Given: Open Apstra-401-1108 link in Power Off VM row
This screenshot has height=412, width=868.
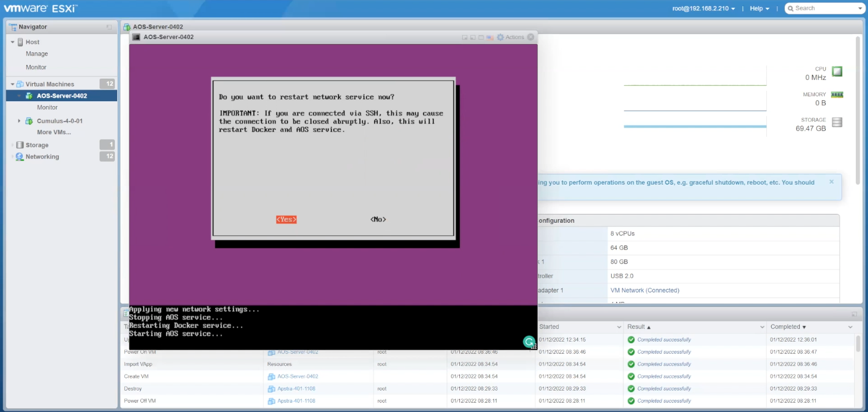Looking at the screenshot, I should pos(296,401).
